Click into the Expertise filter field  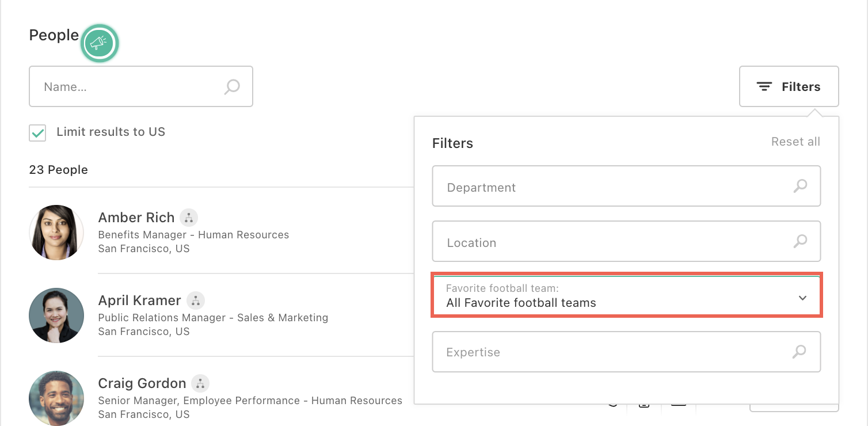click(x=626, y=351)
